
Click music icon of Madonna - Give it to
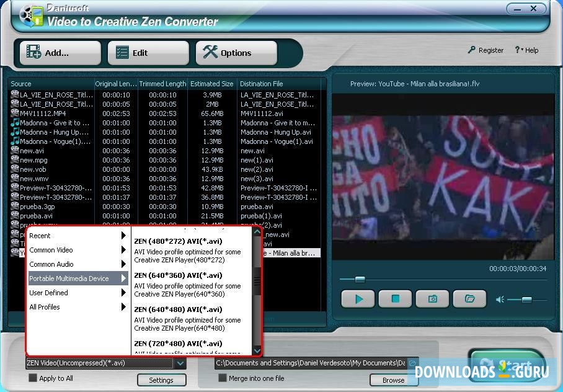[x=15, y=123]
